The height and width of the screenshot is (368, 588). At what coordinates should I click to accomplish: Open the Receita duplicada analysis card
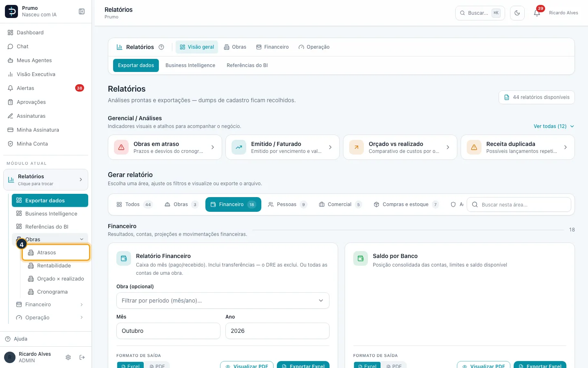point(518,147)
